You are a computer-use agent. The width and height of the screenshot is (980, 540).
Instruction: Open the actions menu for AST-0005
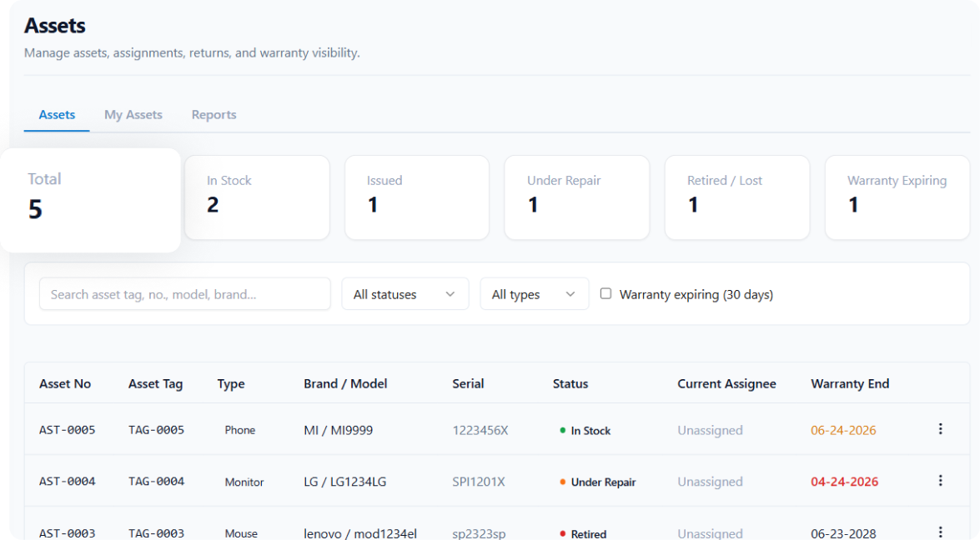click(x=940, y=429)
